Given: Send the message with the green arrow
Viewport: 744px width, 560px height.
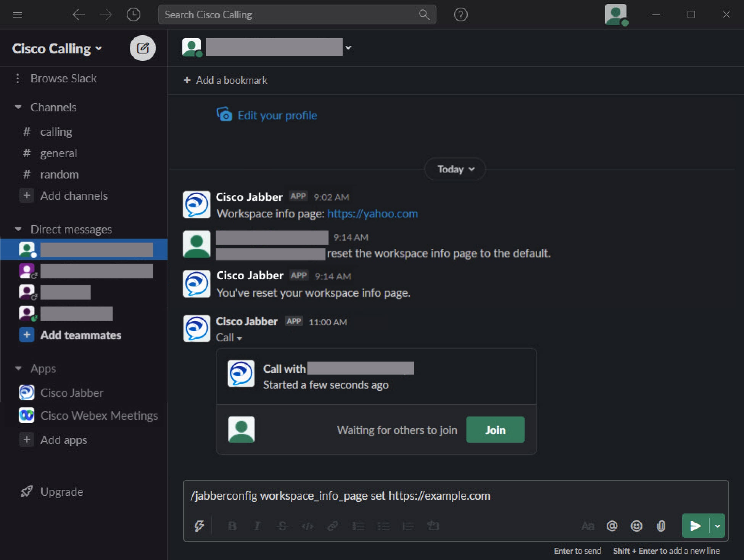Looking at the screenshot, I should [x=695, y=526].
